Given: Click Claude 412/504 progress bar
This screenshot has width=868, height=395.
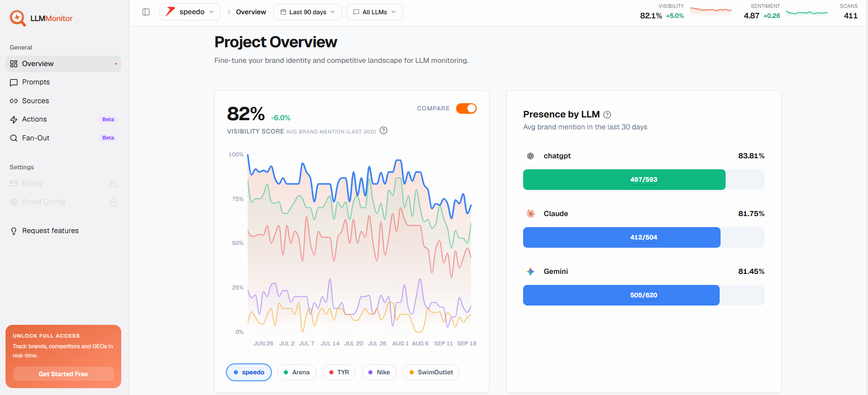Looking at the screenshot, I should pyautogui.click(x=644, y=237).
